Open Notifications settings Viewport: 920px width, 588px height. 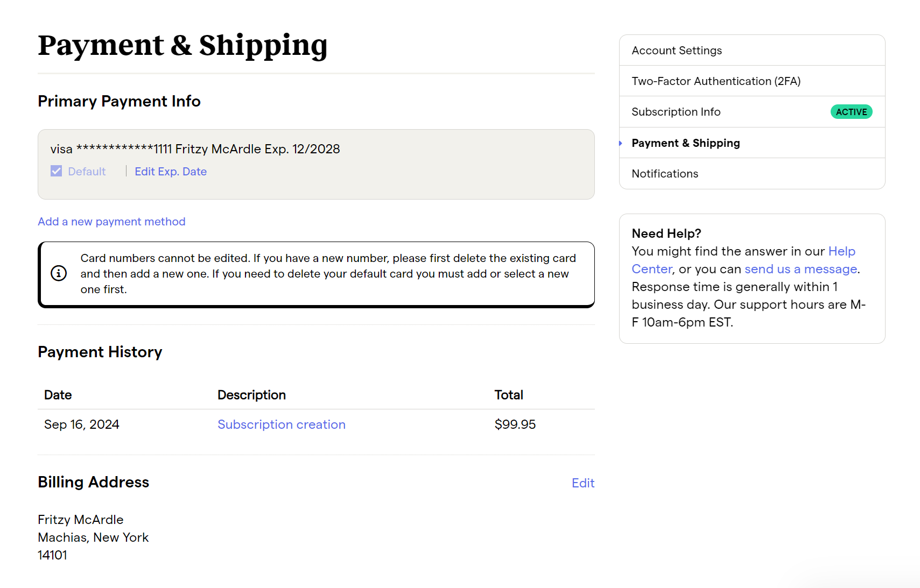(752, 174)
